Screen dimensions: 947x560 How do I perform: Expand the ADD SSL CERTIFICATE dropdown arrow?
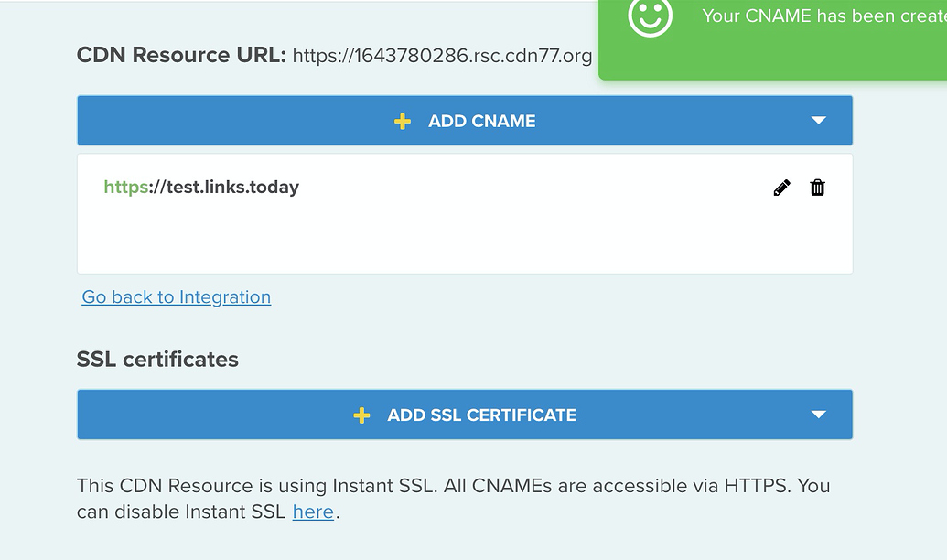(x=818, y=415)
